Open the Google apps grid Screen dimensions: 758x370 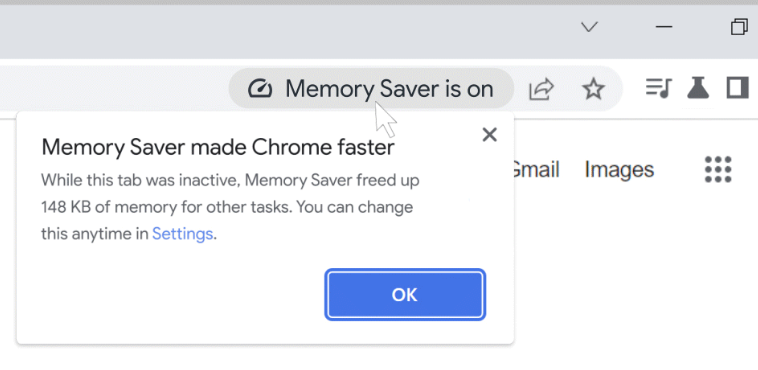tap(718, 169)
